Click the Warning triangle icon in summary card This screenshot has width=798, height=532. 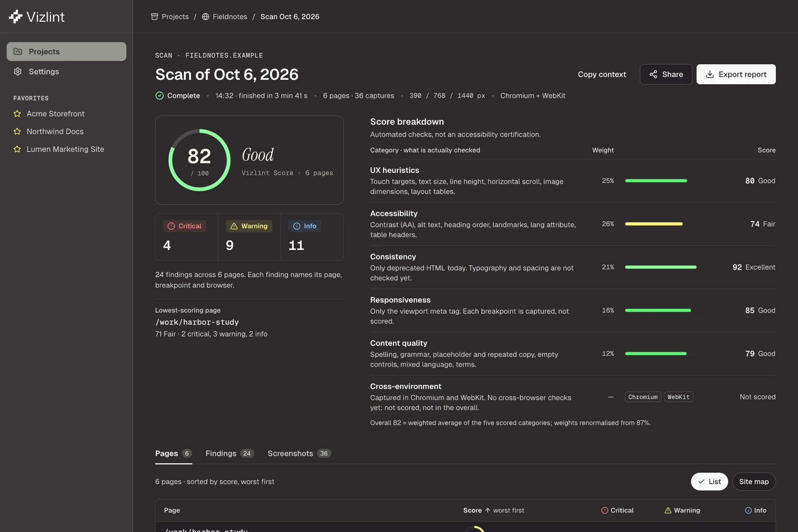[x=234, y=226]
